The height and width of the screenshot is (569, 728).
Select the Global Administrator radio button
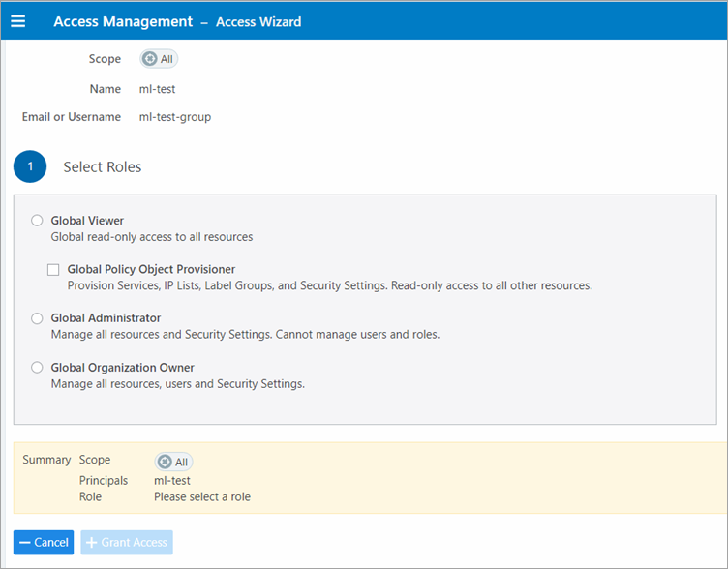tap(38, 318)
